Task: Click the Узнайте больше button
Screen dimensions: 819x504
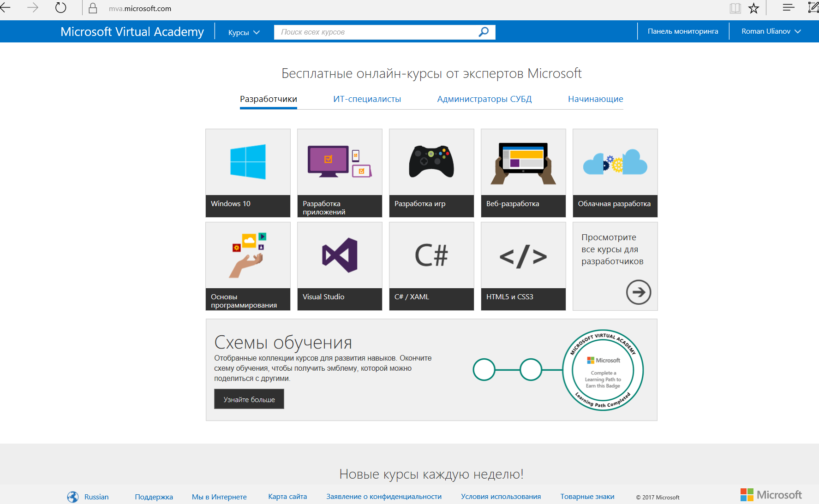Action: (249, 399)
